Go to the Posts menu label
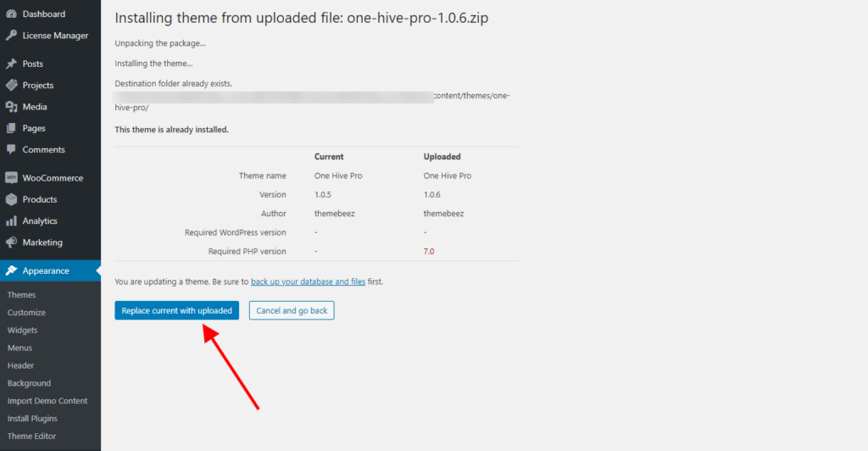 [x=33, y=64]
